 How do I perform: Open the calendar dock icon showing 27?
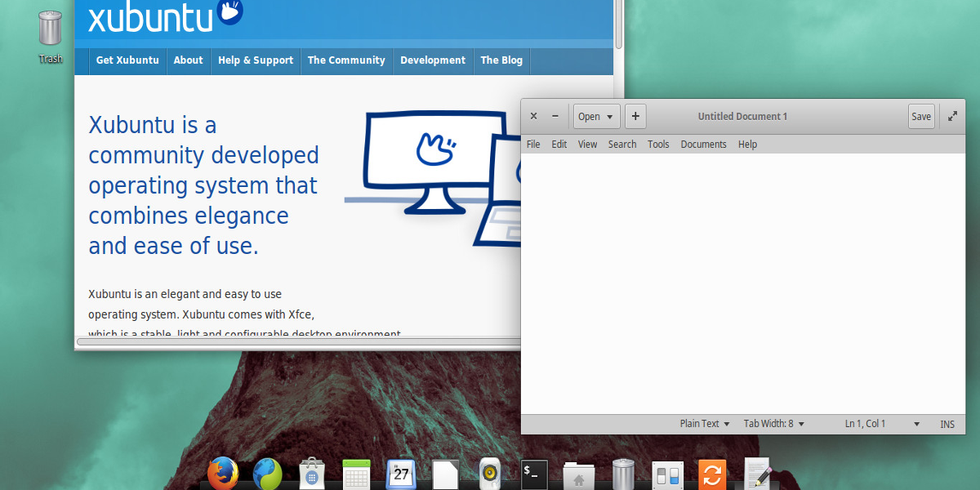401,474
